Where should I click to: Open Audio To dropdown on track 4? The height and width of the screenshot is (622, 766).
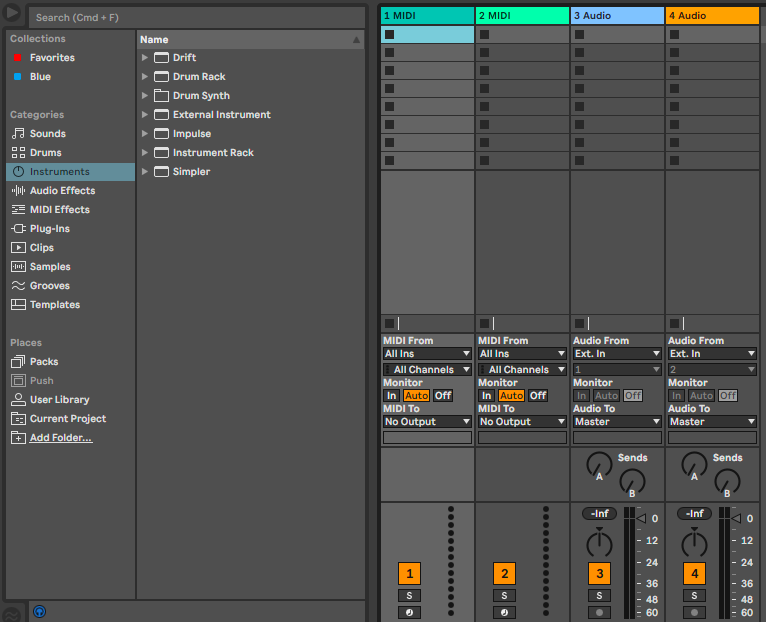pos(712,422)
